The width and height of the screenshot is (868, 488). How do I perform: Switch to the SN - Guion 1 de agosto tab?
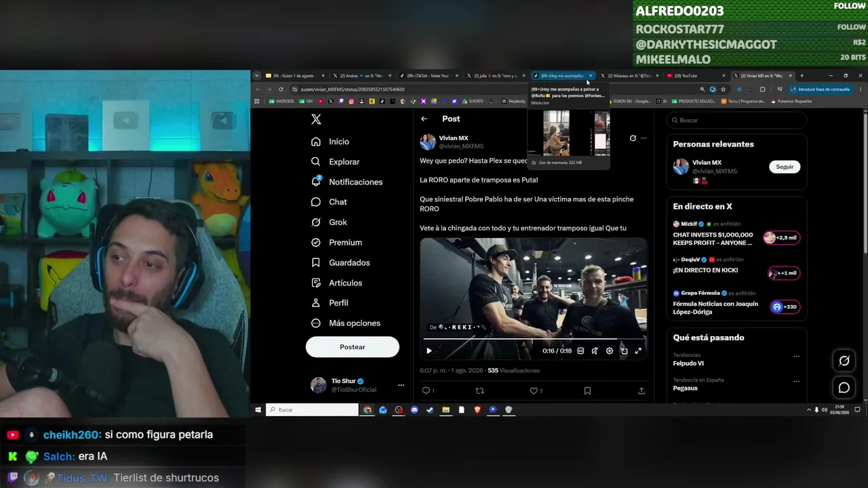(x=294, y=76)
